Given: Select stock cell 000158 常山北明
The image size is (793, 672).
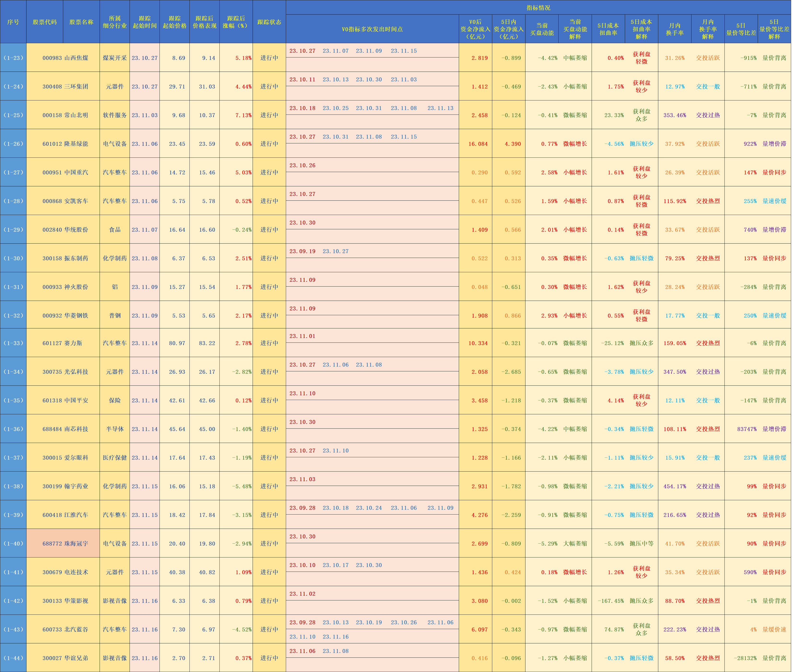Looking at the screenshot, I should (x=63, y=115).
